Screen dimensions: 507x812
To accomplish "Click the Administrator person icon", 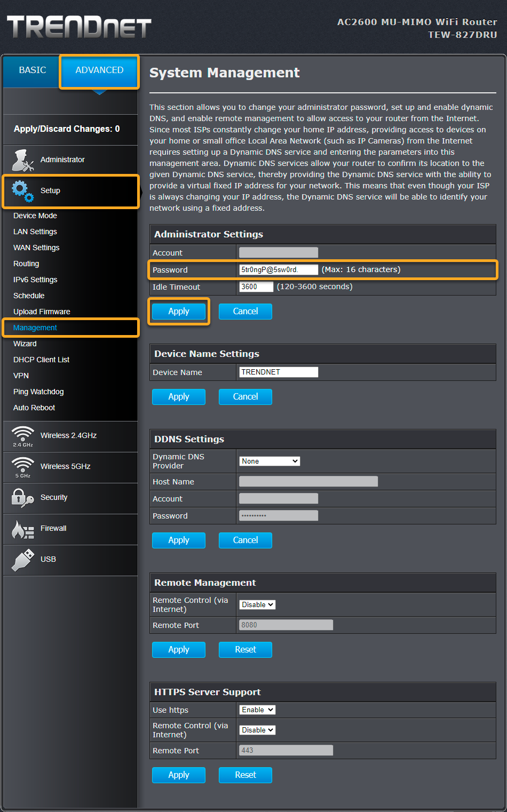I will (22, 160).
